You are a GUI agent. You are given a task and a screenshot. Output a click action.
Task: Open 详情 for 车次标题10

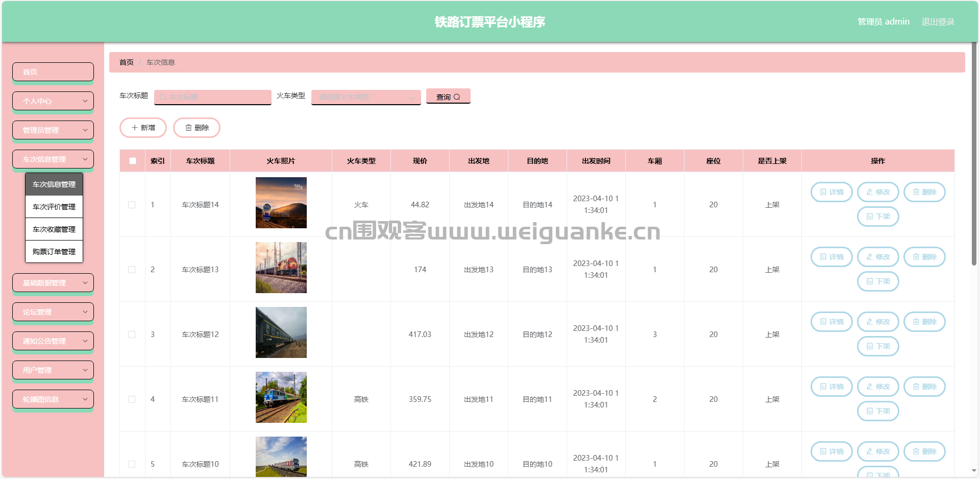coord(831,451)
